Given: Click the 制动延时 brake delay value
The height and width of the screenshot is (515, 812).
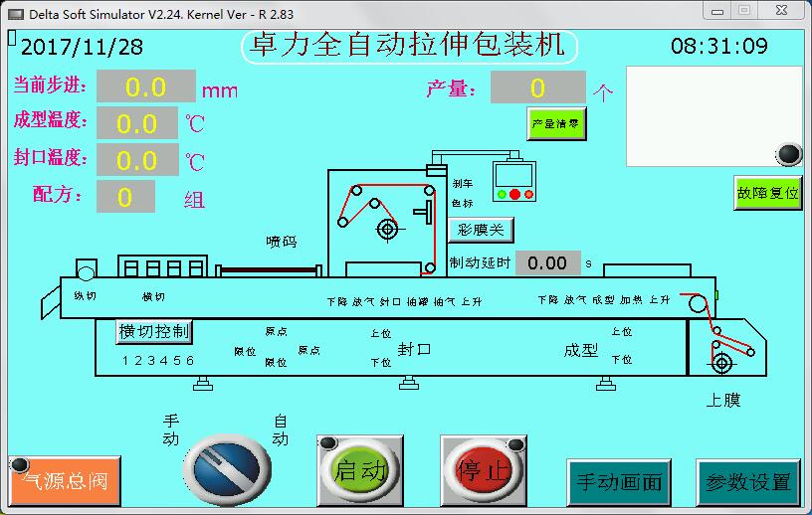Looking at the screenshot, I should click(x=547, y=262).
